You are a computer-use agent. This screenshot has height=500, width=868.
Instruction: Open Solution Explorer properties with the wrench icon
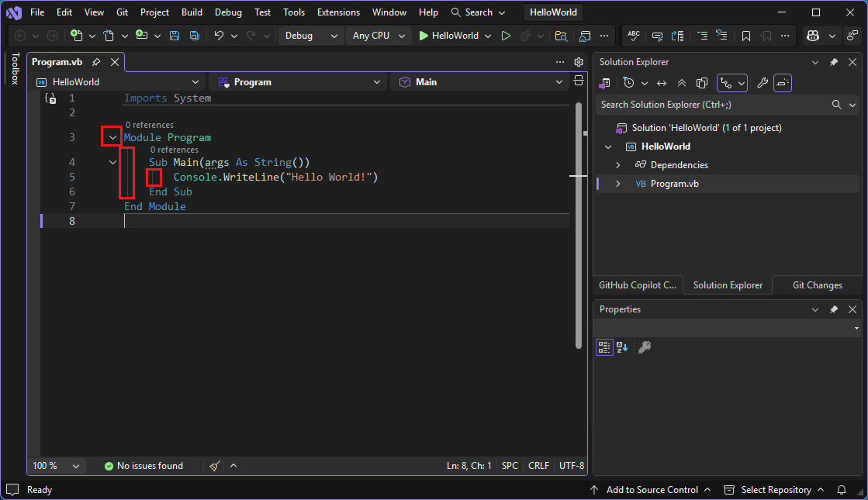762,83
